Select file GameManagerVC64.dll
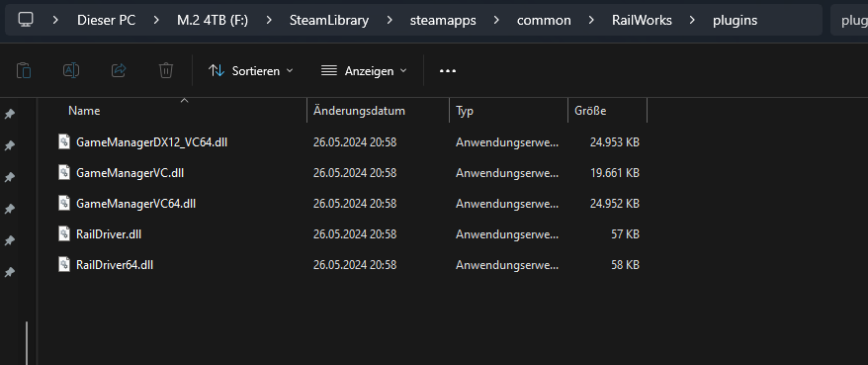The height and width of the screenshot is (365, 868). click(x=136, y=204)
